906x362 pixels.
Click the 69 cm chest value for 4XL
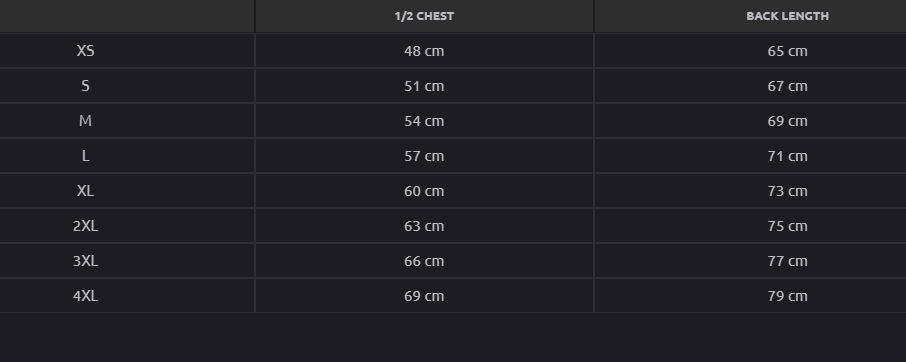(424, 296)
